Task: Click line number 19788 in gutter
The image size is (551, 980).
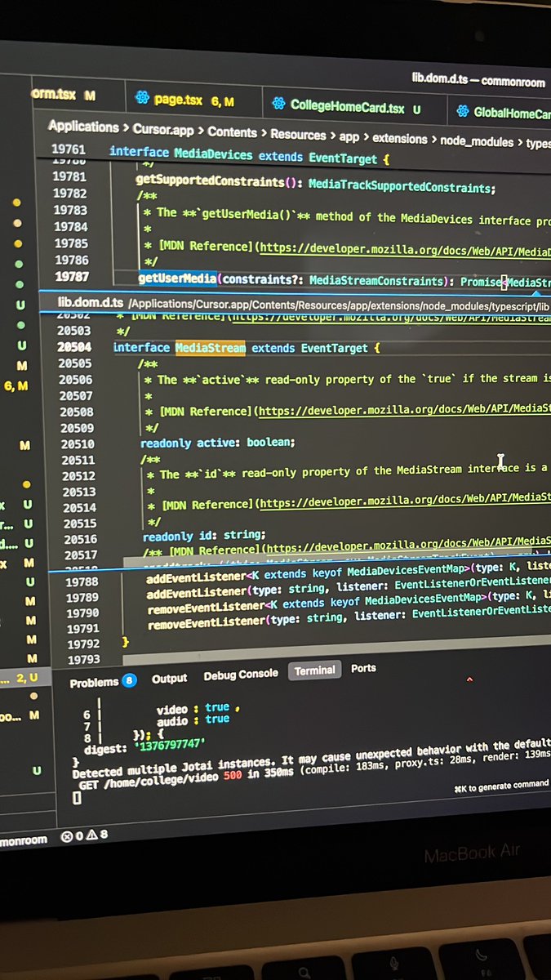Action: (x=81, y=582)
